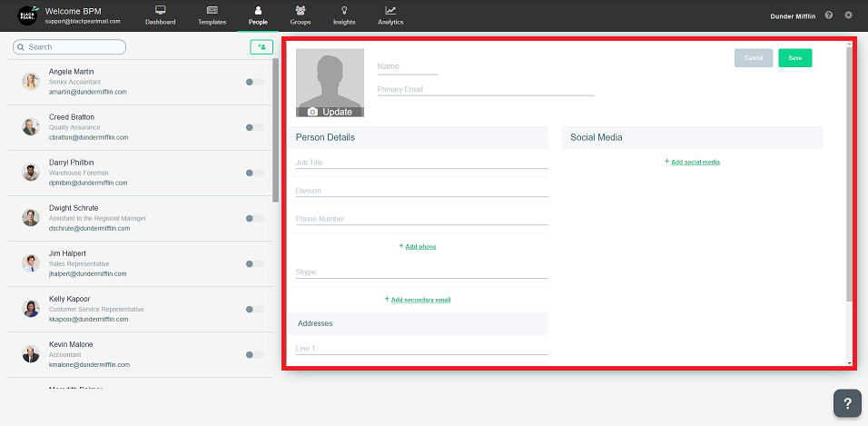This screenshot has width=868, height=426.
Task: Click the Name input field
Action: click(x=408, y=66)
